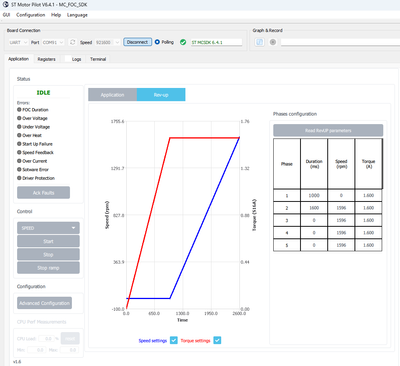The height and width of the screenshot is (366, 400).
Task: Click the Start motor button
Action: point(48,241)
